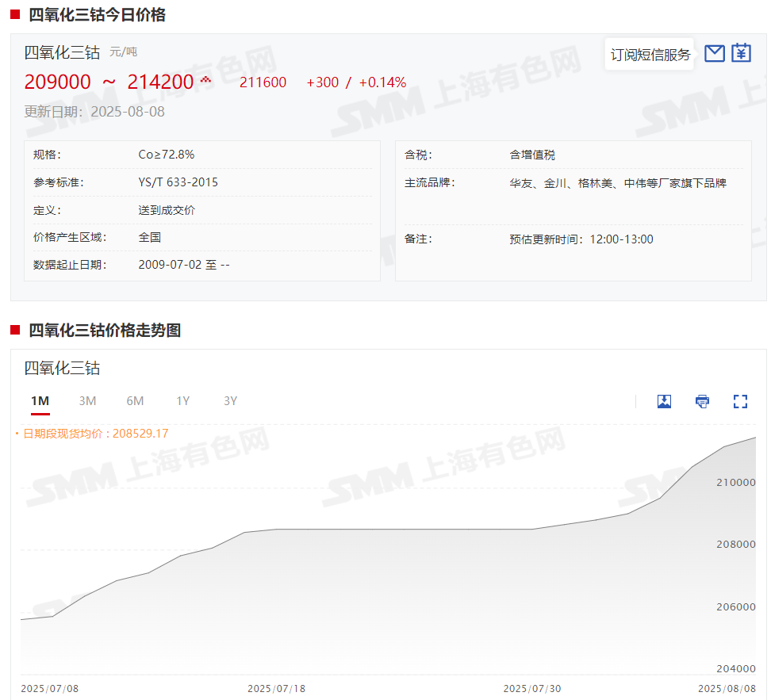Click the red trend icon beside 214200

point(205,79)
